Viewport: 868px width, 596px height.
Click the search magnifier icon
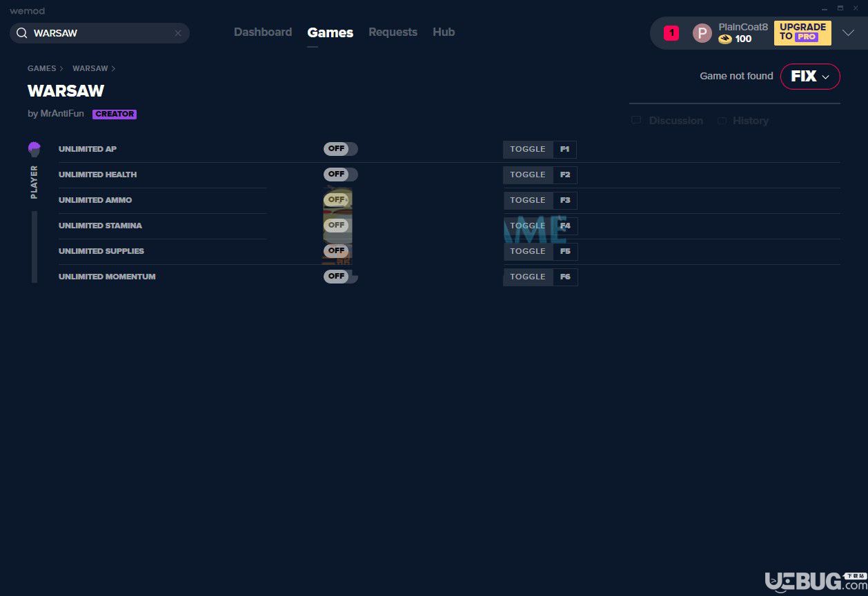coord(21,33)
